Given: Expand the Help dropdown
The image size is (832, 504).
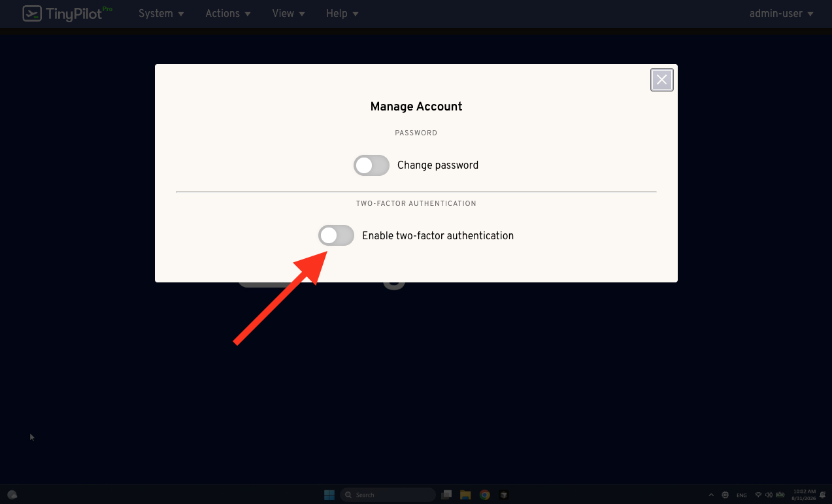Looking at the screenshot, I should coord(342,13).
